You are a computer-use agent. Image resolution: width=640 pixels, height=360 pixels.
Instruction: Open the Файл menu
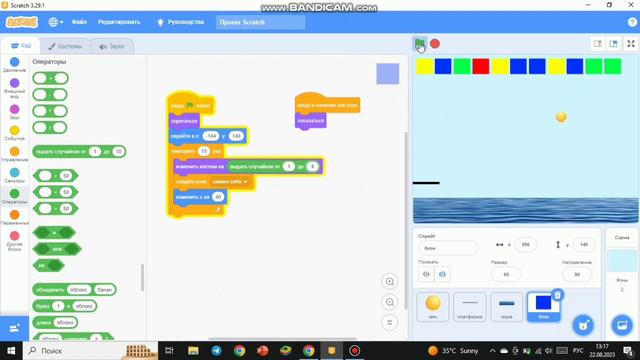[x=79, y=22]
